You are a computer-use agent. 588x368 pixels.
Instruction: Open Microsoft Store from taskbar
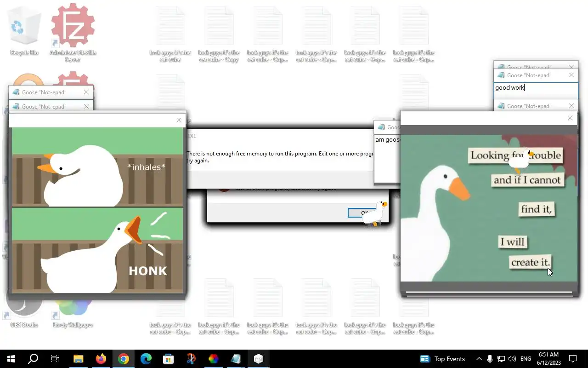pos(169,359)
